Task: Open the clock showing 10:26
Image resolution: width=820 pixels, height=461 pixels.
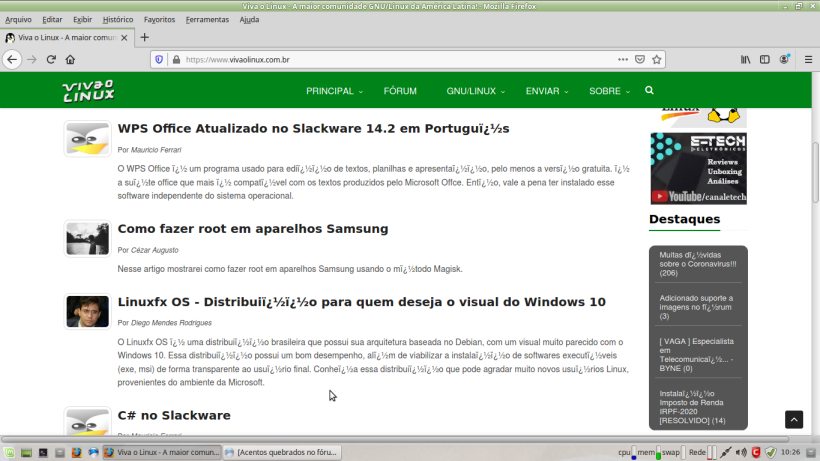Action: [790, 453]
